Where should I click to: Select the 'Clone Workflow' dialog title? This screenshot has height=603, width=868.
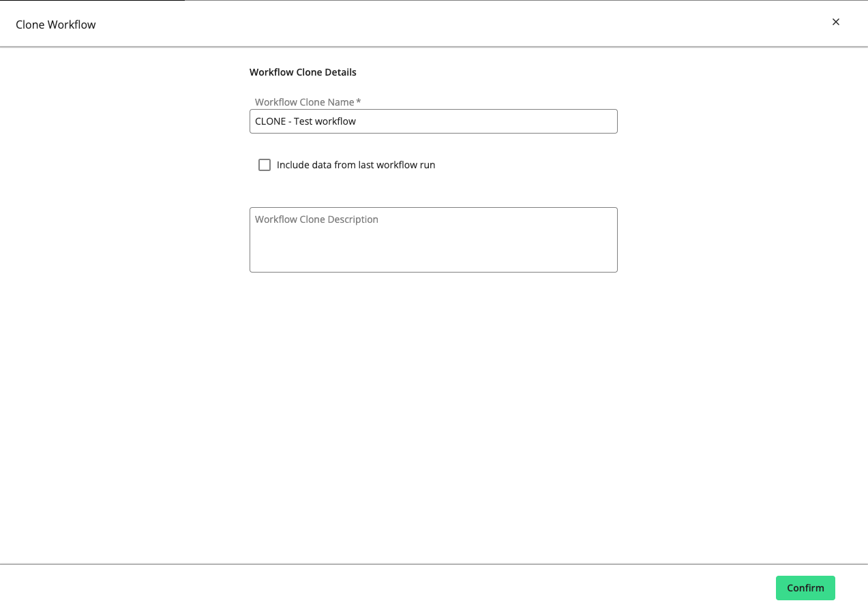coord(56,25)
